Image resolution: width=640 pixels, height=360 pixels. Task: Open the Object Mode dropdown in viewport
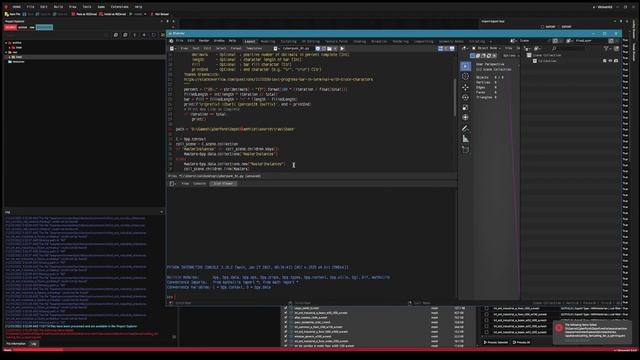pyautogui.click(x=485, y=49)
